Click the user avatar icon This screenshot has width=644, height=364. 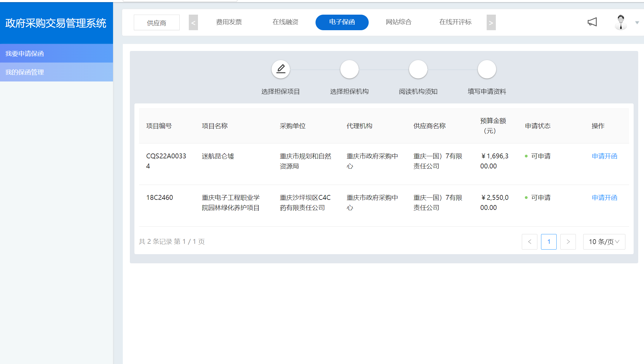[620, 22]
